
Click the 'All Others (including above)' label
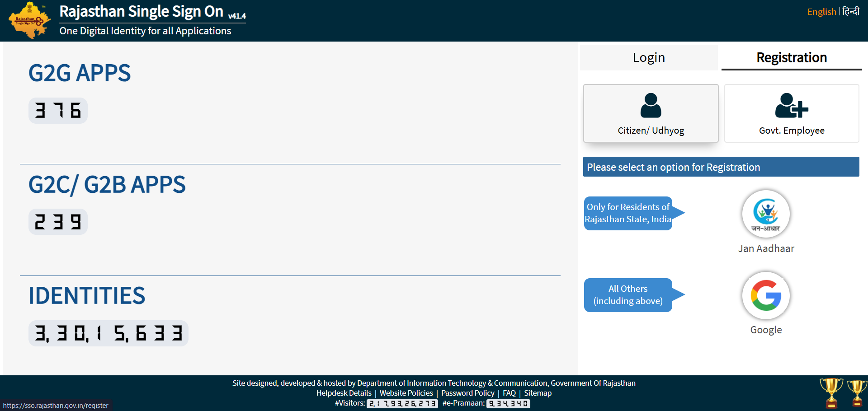point(628,295)
